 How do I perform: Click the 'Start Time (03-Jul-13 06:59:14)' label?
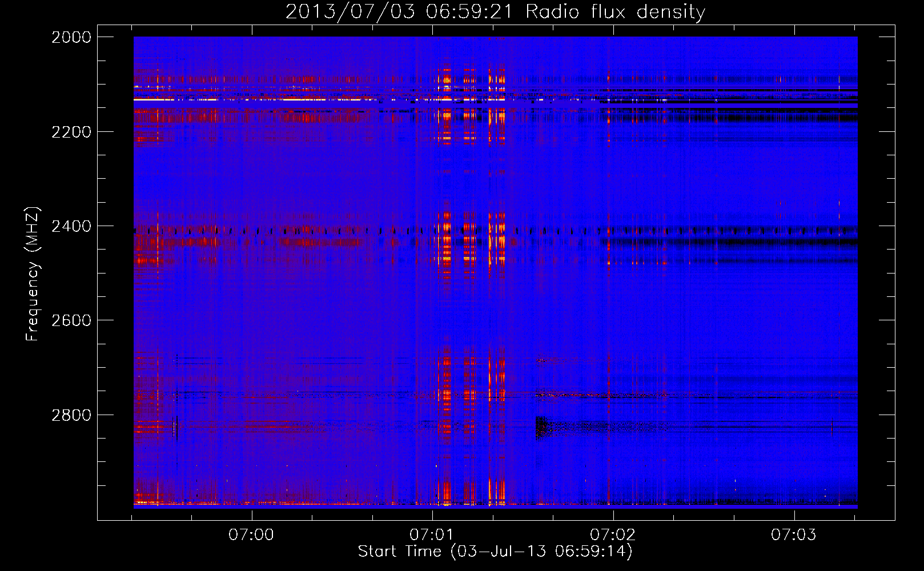point(495,552)
